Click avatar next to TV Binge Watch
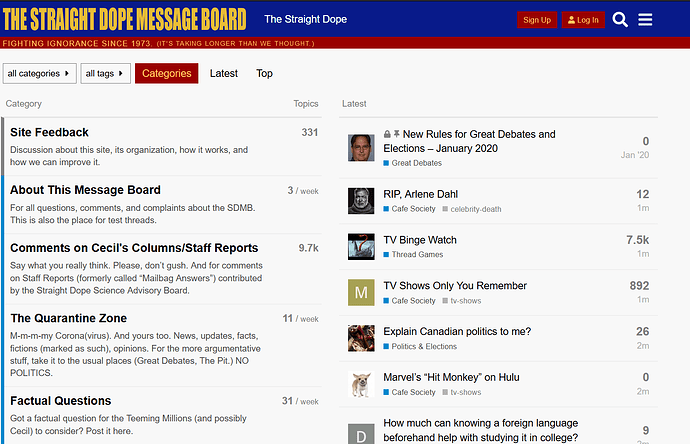 (x=361, y=246)
